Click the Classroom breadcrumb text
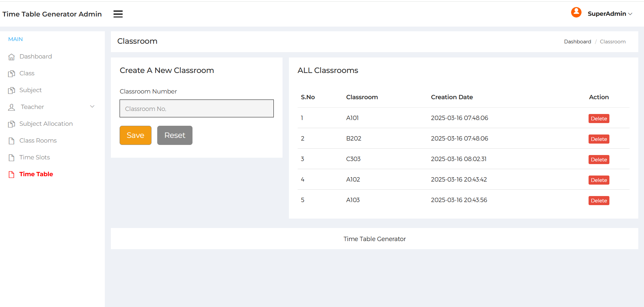644x307 pixels. coord(613,42)
